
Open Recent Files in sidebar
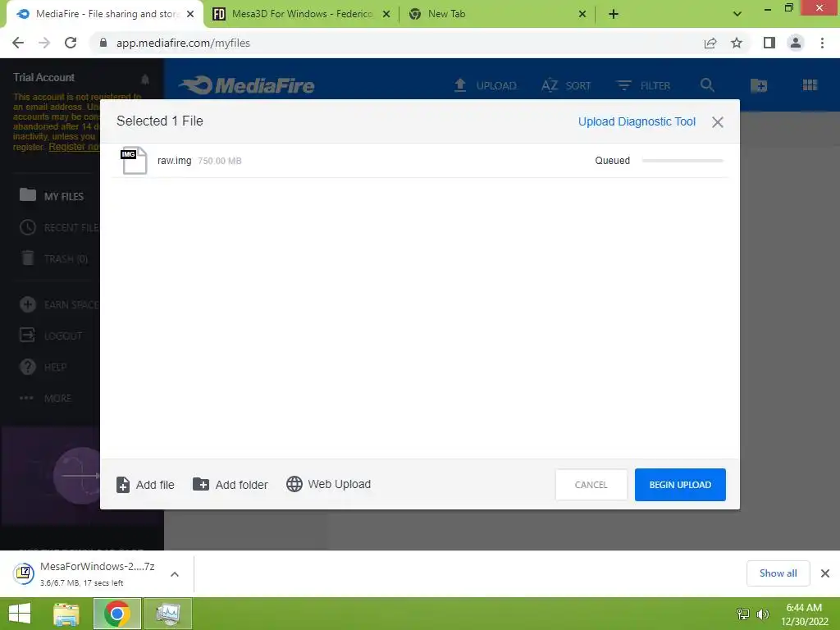(59, 228)
